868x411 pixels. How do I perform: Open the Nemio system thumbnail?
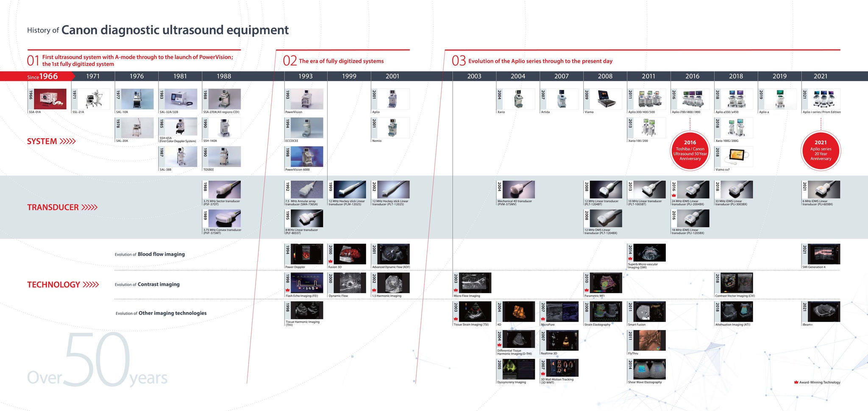(393, 128)
